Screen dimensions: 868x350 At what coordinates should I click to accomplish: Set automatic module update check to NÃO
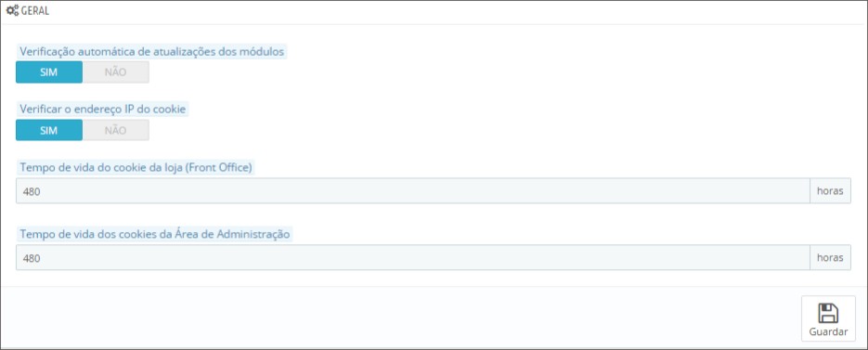click(x=116, y=72)
